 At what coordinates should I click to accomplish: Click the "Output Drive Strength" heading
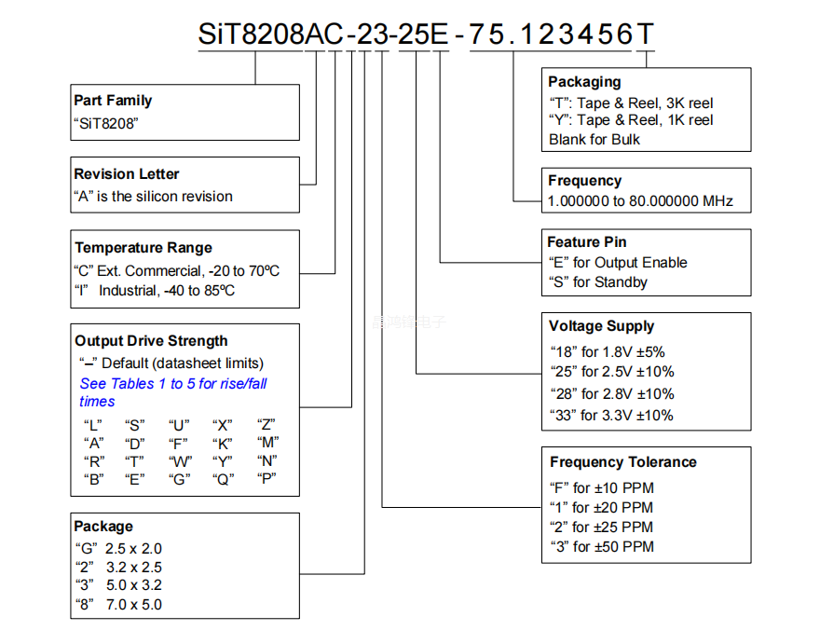[151, 341]
